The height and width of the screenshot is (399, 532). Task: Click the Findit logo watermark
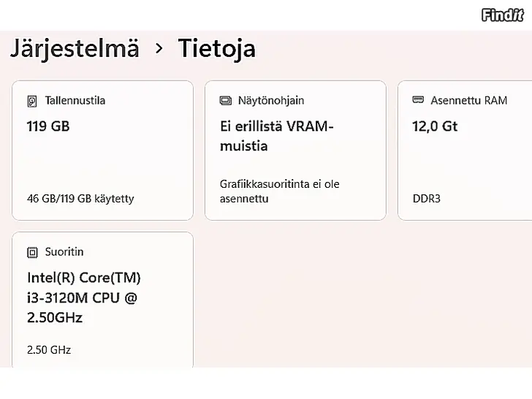pos(502,15)
